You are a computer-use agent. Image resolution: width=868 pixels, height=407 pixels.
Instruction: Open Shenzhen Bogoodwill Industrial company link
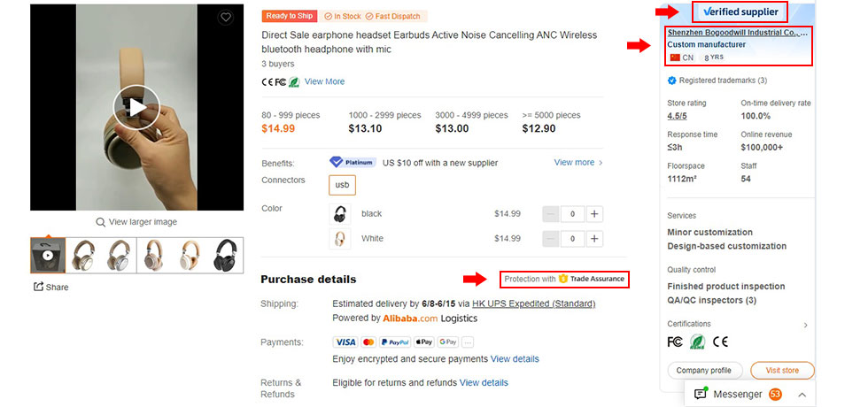click(x=737, y=33)
